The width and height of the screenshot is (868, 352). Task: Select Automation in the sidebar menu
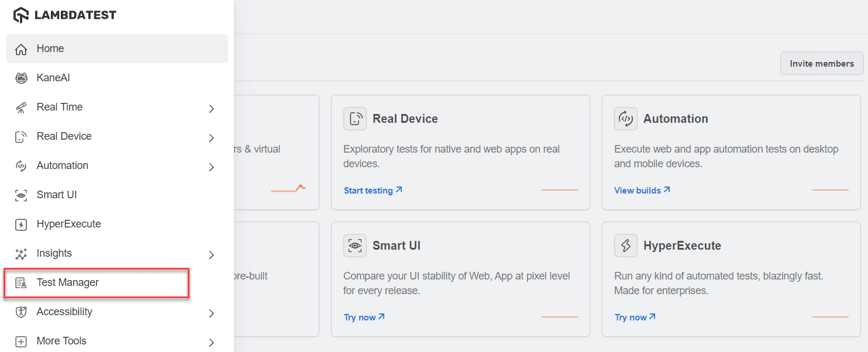(x=62, y=165)
